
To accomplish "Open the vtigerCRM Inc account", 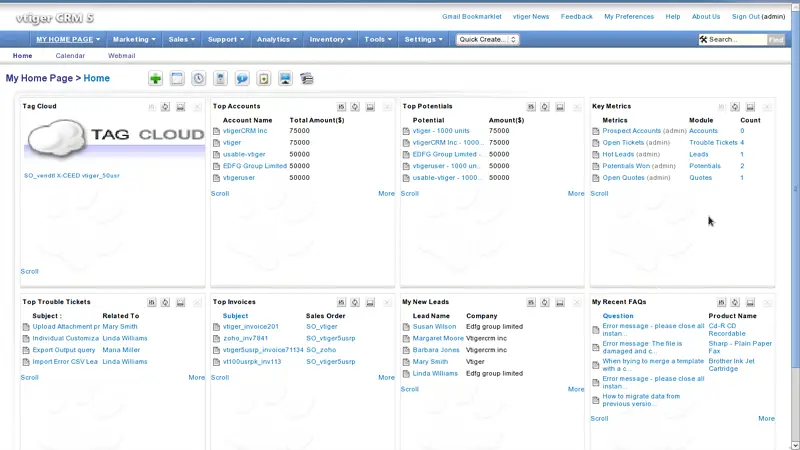I will 245,131.
